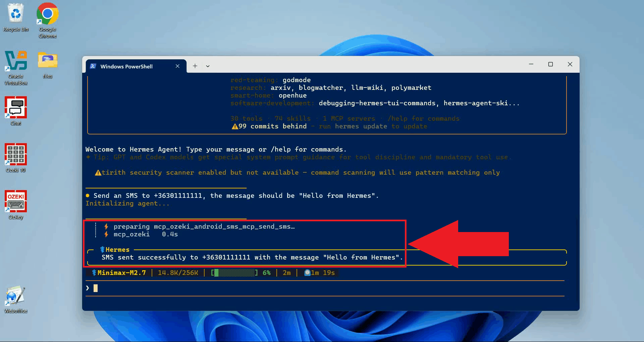The width and height of the screenshot is (644, 342).
Task: Click the 2m elapsed value in status bar
Action: coord(287,273)
